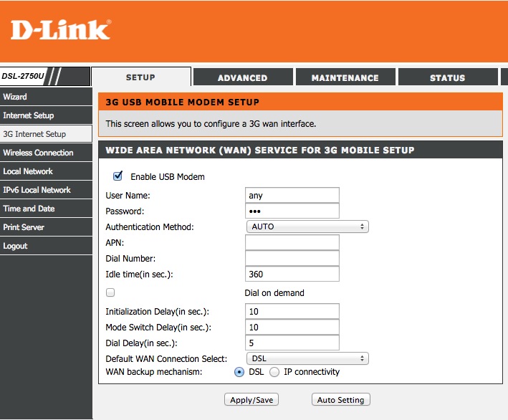The image size is (508, 420).
Task: Focus the APN input field
Action: pos(292,242)
